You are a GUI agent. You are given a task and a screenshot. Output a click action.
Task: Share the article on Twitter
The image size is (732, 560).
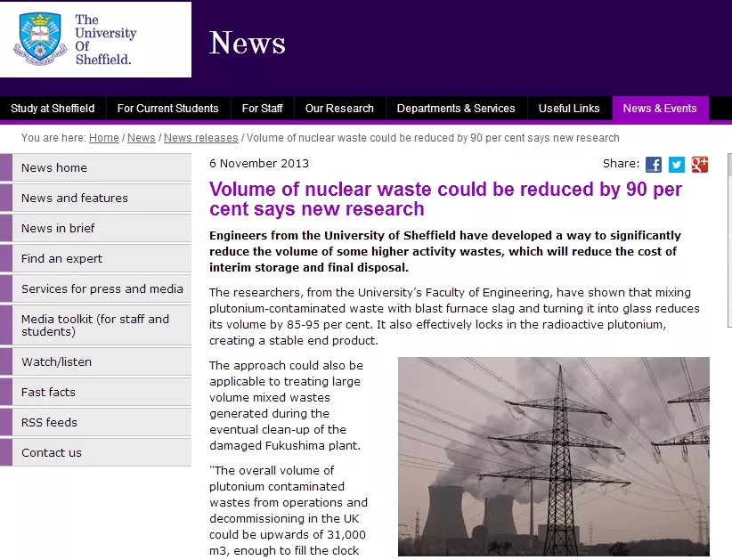(x=677, y=165)
